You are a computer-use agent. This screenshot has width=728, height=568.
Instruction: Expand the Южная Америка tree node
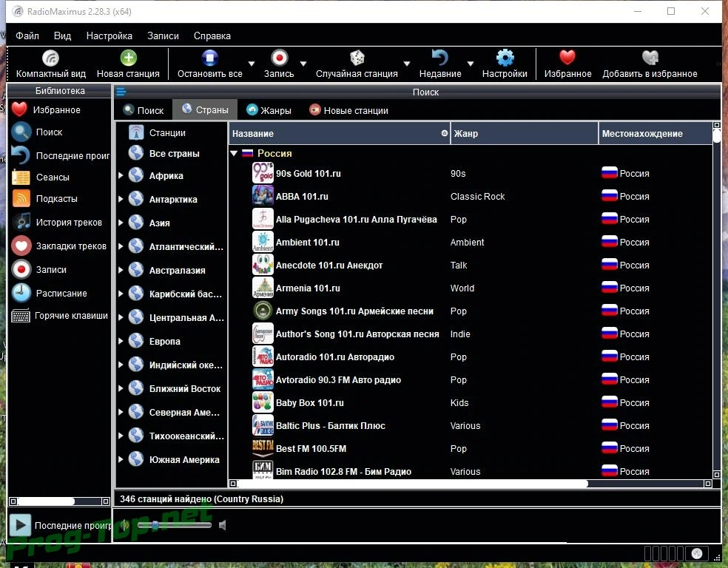point(121,459)
